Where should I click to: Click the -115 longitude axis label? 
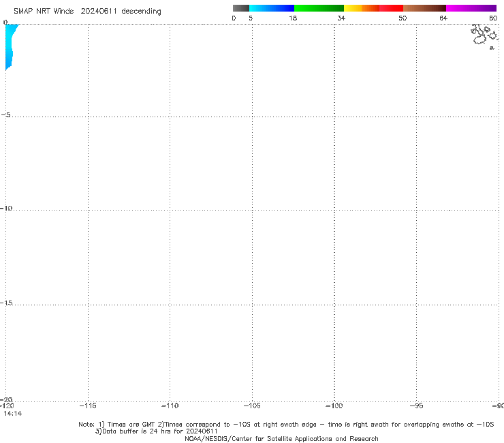(x=88, y=406)
